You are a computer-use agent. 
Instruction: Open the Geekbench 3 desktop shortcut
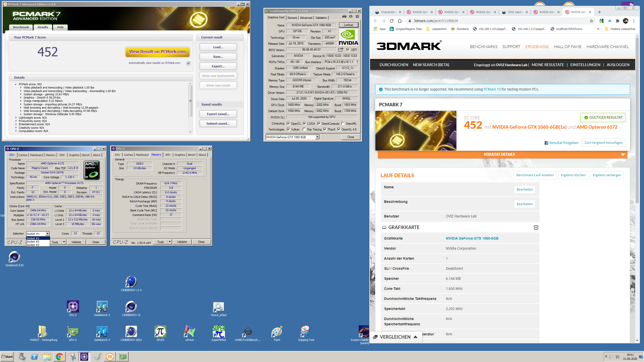point(102,308)
